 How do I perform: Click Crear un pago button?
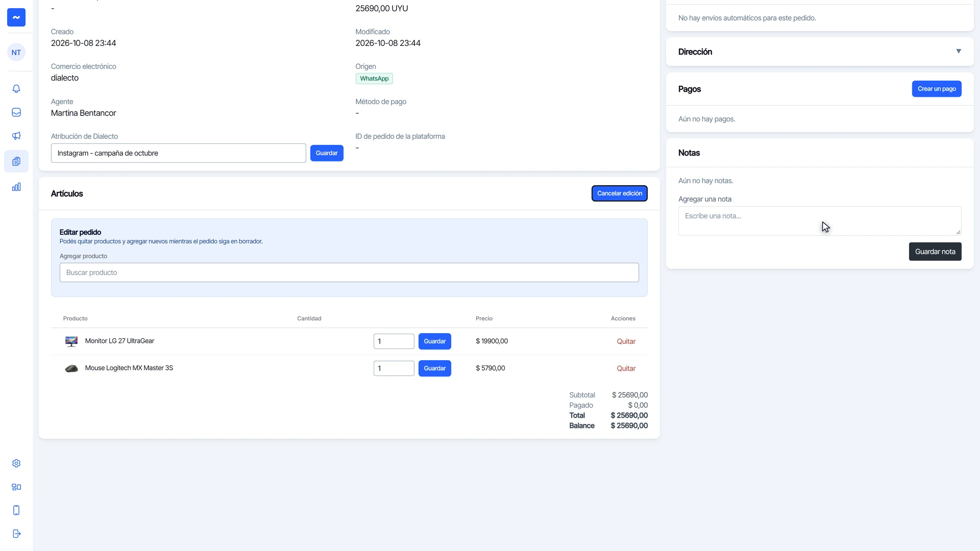pos(937,89)
